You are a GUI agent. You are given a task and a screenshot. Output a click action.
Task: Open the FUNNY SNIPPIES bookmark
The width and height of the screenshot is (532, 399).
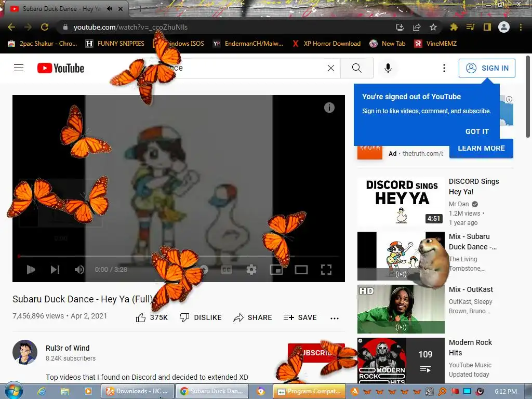[x=115, y=44]
